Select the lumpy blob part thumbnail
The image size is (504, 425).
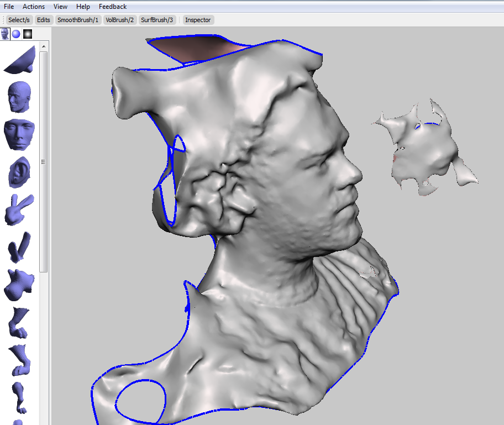click(x=19, y=285)
